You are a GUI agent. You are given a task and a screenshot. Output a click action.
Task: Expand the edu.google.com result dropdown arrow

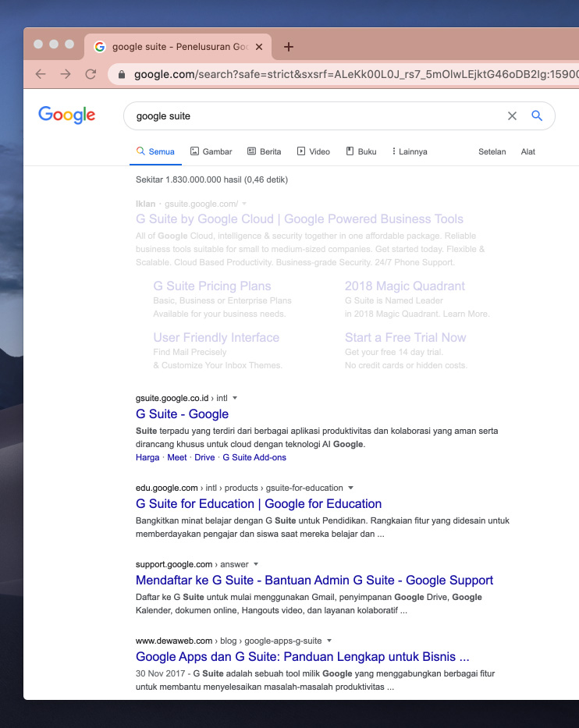(x=351, y=488)
